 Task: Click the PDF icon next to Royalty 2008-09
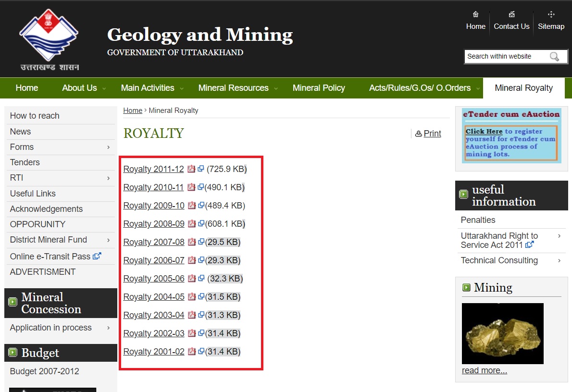pyautogui.click(x=192, y=224)
